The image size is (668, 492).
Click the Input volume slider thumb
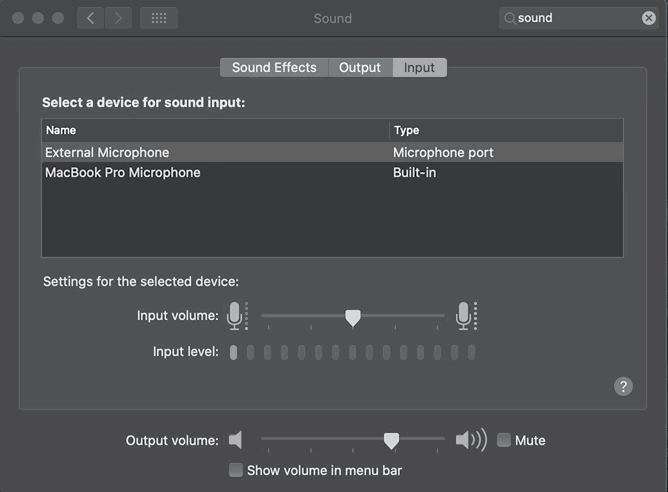point(352,317)
